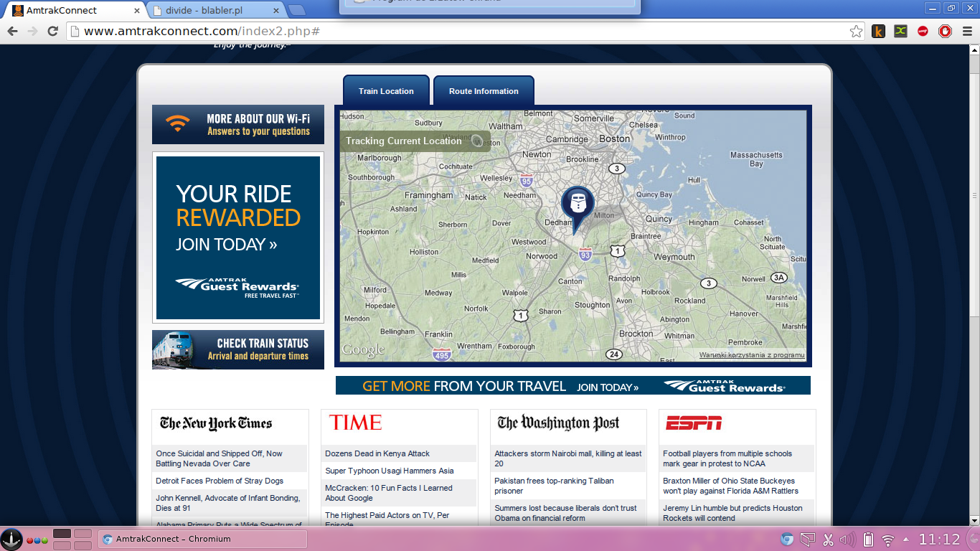
Task: Switch to the first virtual desktop in the pager
Action: 62,534
